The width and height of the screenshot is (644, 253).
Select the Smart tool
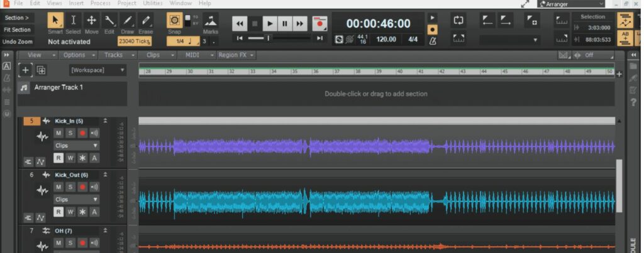coord(55,22)
